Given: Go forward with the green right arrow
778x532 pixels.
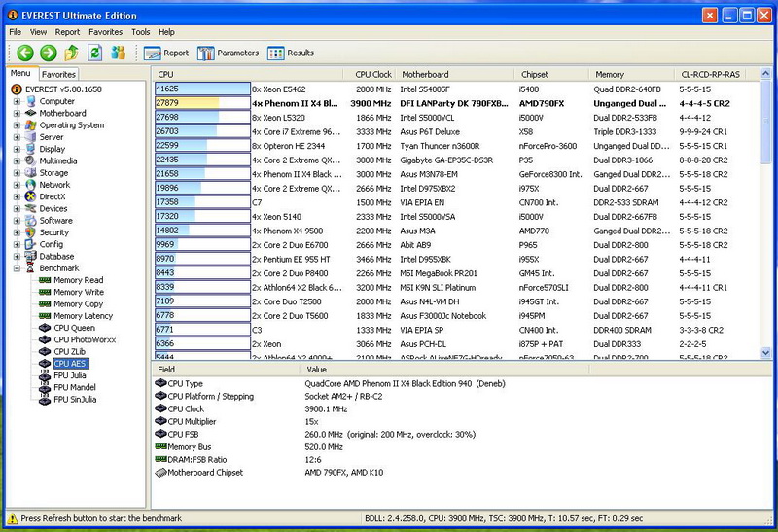Looking at the screenshot, I should (x=48, y=53).
